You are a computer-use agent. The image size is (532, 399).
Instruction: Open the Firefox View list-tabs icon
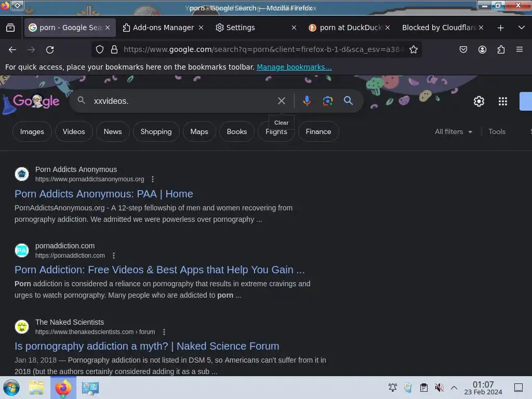[x=10, y=28]
